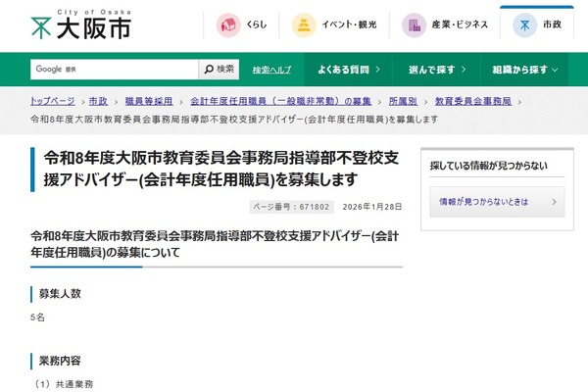Click the 5名 text
Image resolution: width=588 pixels, height=392 pixels.
pyautogui.click(x=37, y=318)
